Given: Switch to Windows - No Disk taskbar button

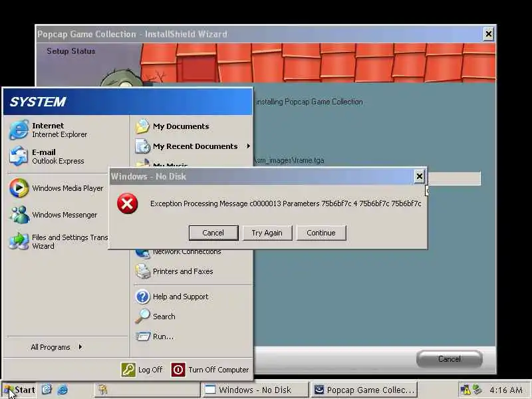Looking at the screenshot, I should [x=255, y=390].
